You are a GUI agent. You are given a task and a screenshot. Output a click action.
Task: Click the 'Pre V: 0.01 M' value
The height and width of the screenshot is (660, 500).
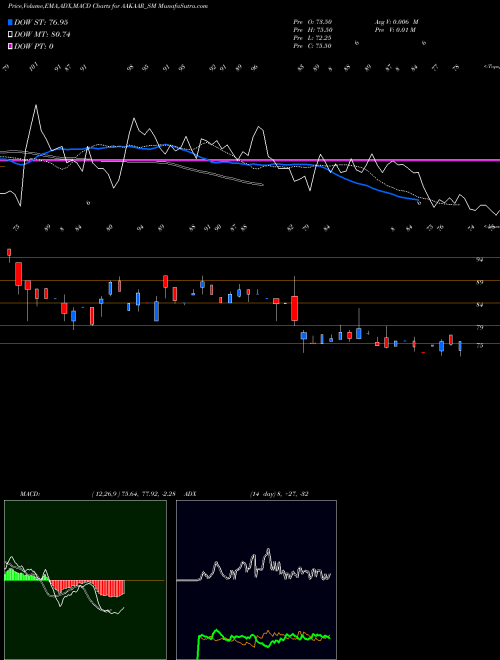(395, 30)
